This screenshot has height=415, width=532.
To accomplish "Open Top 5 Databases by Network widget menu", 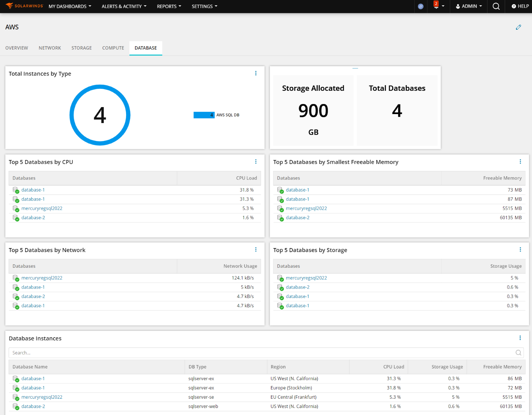I will [256, 250].
